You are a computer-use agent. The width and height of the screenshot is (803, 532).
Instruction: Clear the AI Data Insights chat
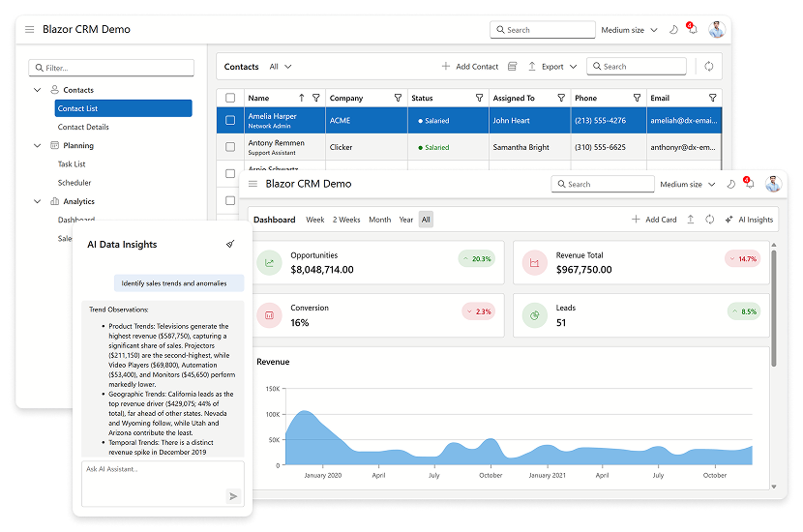point(230,244)
